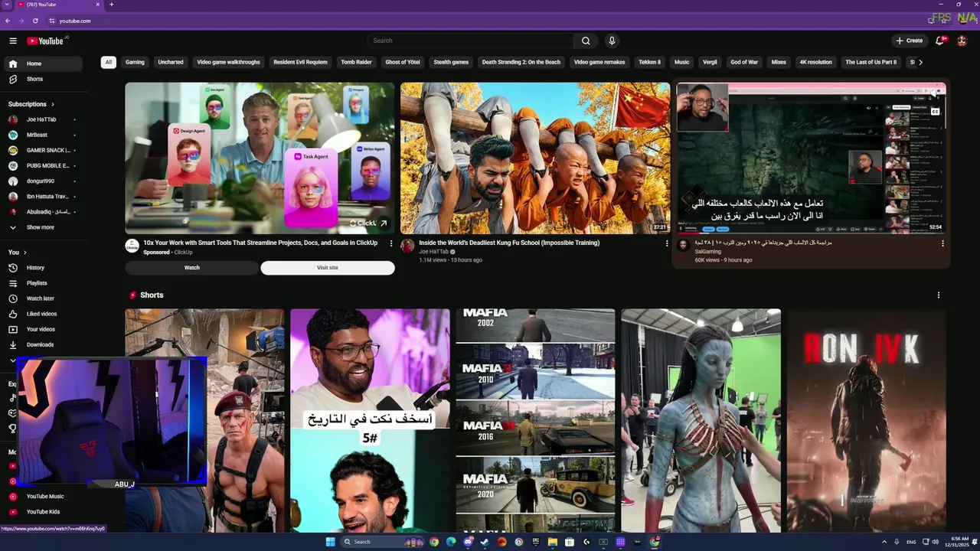Open the notifications bell
This screenshot has height=551, width=980.
939,41
